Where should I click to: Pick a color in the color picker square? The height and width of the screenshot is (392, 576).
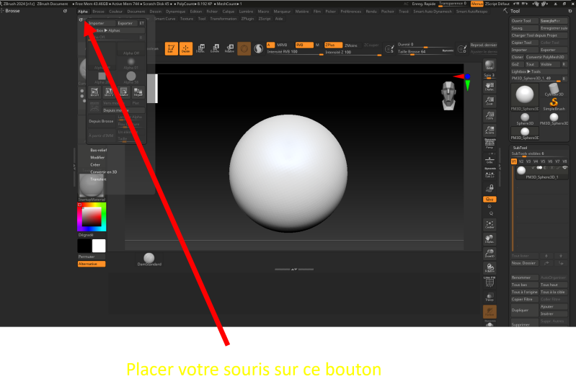tap(92, 217)
